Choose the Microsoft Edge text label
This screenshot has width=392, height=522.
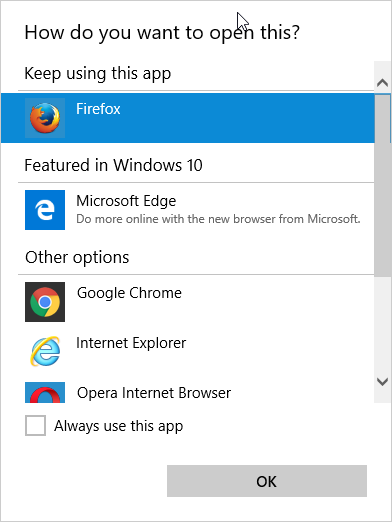point(126,201)
